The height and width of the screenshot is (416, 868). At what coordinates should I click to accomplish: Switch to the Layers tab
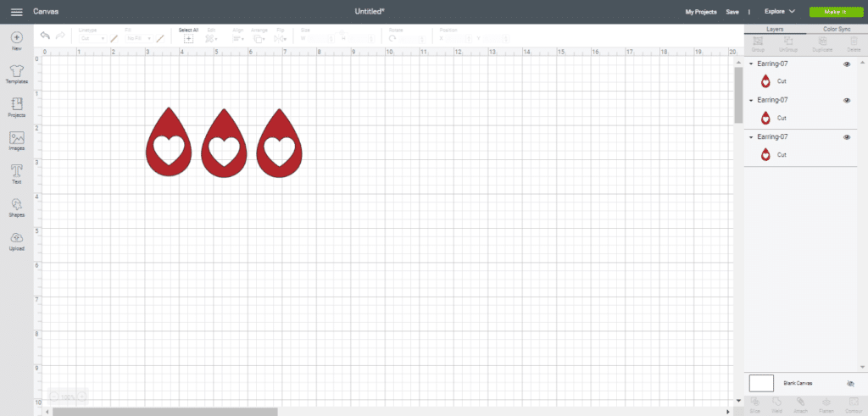coord(775,30)
